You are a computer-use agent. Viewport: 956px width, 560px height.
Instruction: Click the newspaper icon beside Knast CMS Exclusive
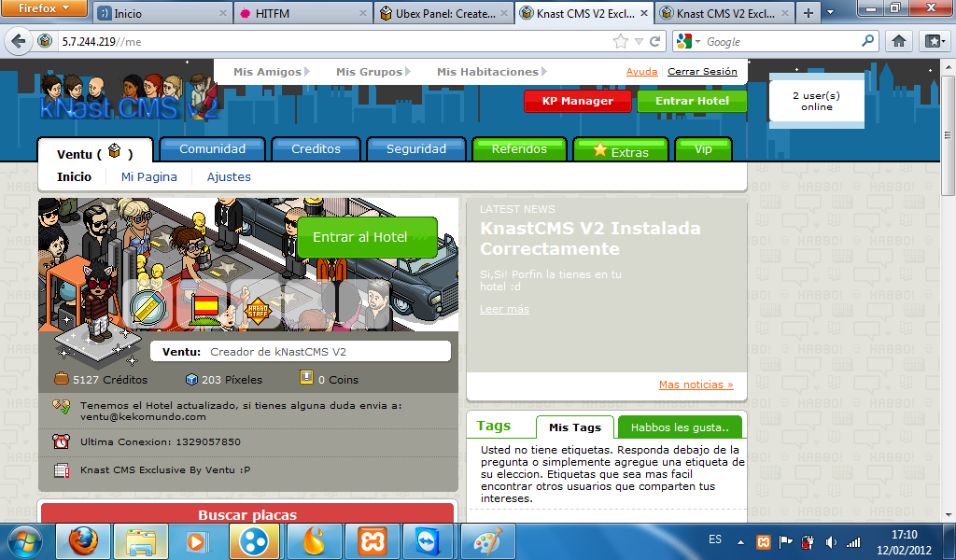(61, 469)
